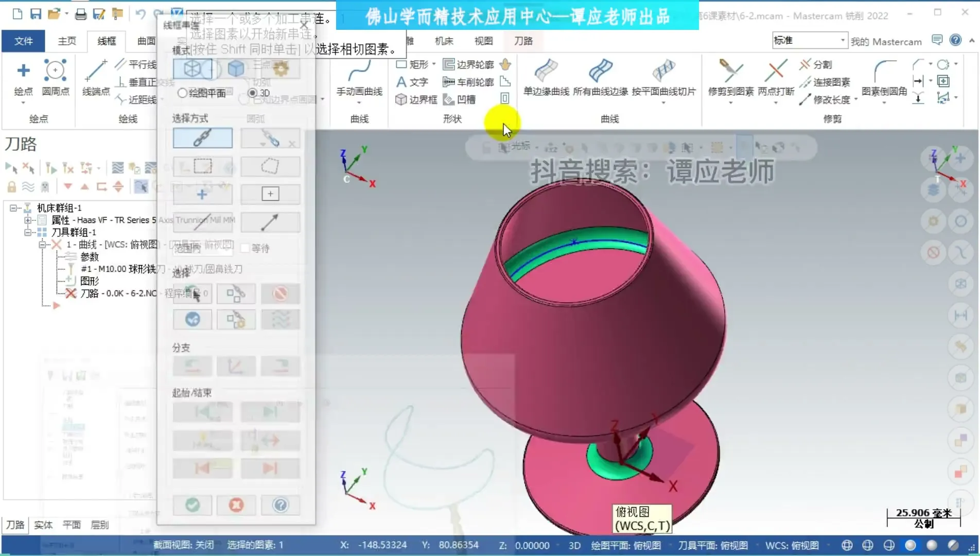Enable the 等待 checkbox
This screenshot has height=556, width=980.
click(x=246, y=248)
